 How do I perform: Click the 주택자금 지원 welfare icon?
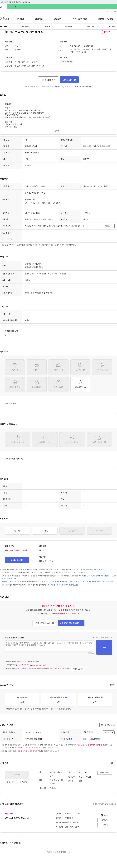pyautogui.click(x=15, y=385)
